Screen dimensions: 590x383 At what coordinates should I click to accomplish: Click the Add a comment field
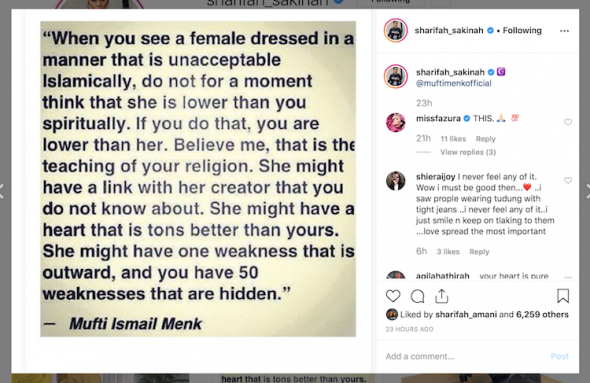click(x=467, y=356)
